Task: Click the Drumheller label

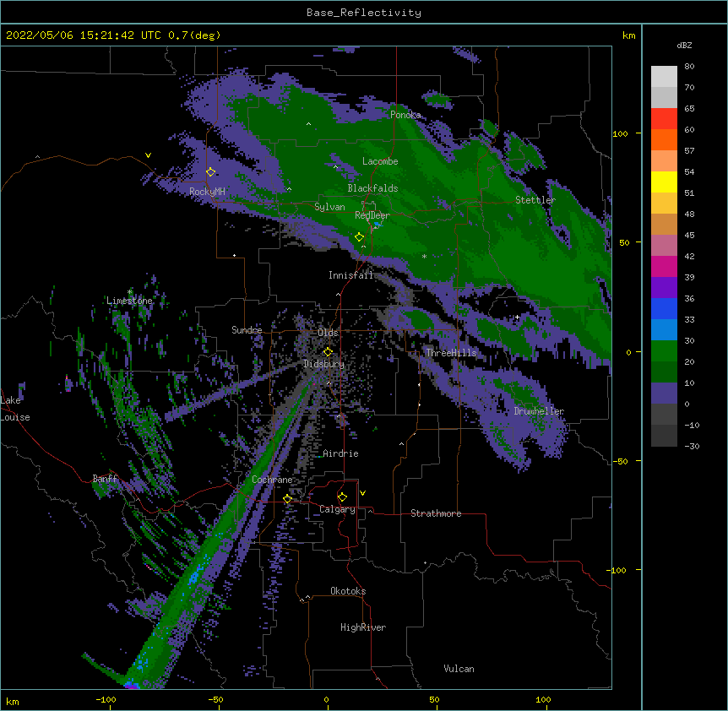Action: pos(539,411)
